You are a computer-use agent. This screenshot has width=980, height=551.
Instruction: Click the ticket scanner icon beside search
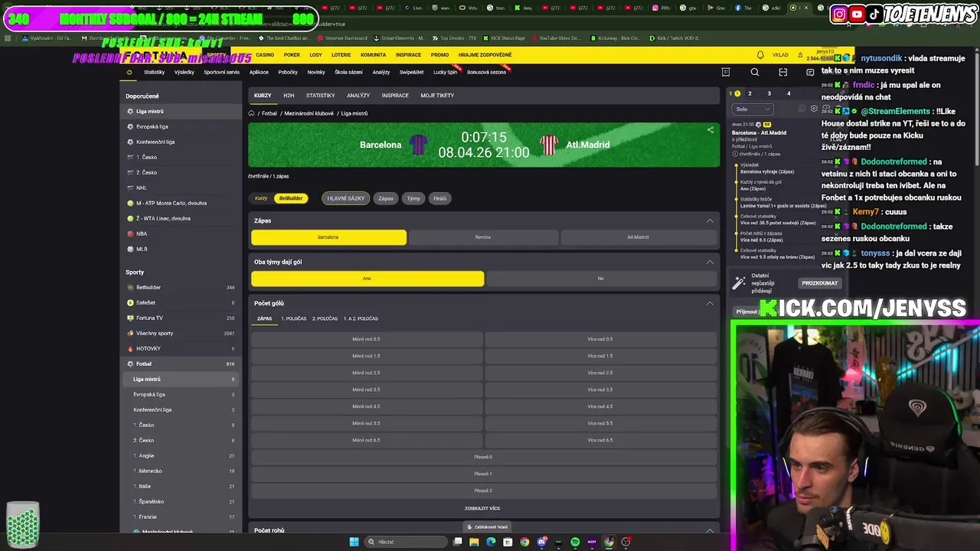782,72
